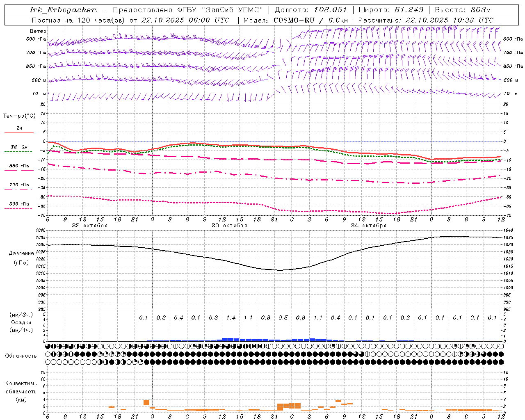Click the "Td 2м" dew point legend
This screenshot has width=525, height=420.
click(x=19, y=147)
